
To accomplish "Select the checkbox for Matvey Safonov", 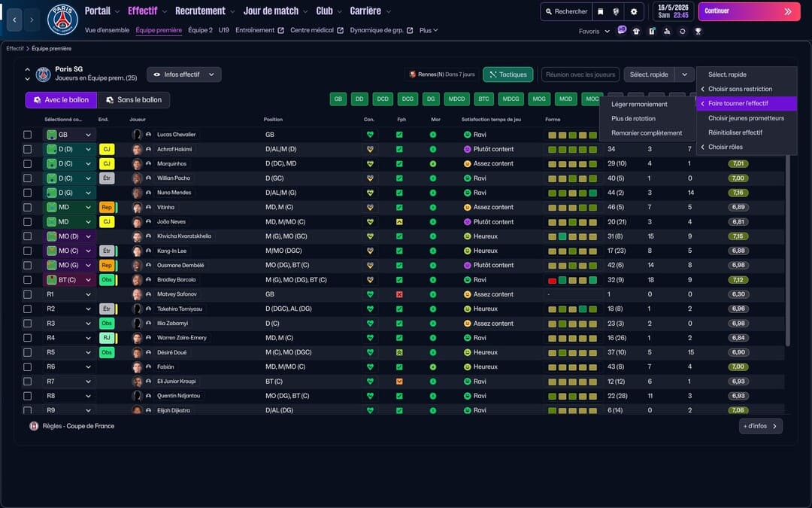I will tap(28, 294).
